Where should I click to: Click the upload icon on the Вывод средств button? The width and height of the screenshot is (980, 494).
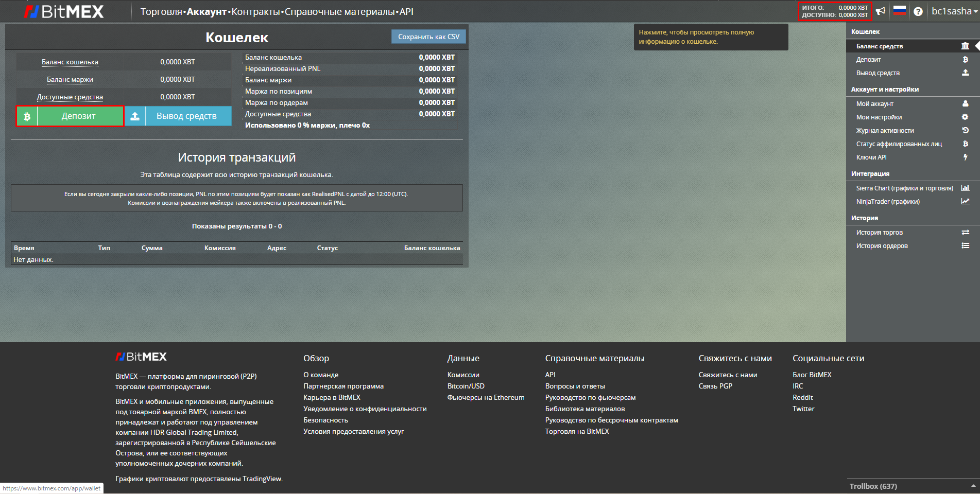click(x=135, y=116)
